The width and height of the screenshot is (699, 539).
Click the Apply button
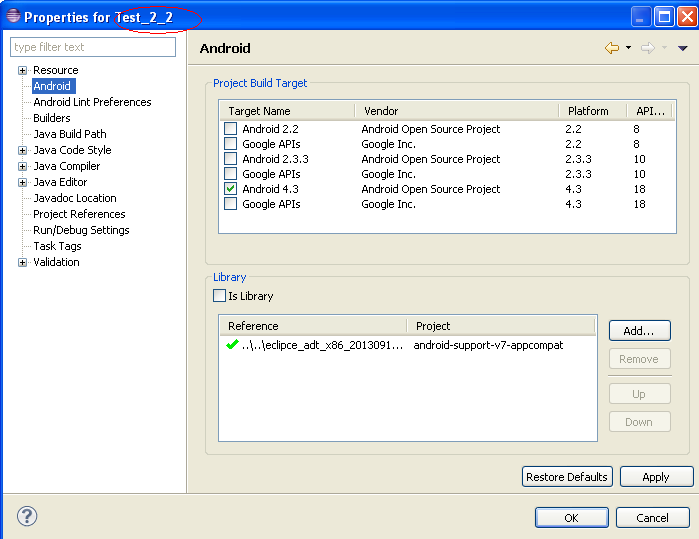tap(656, 477)
